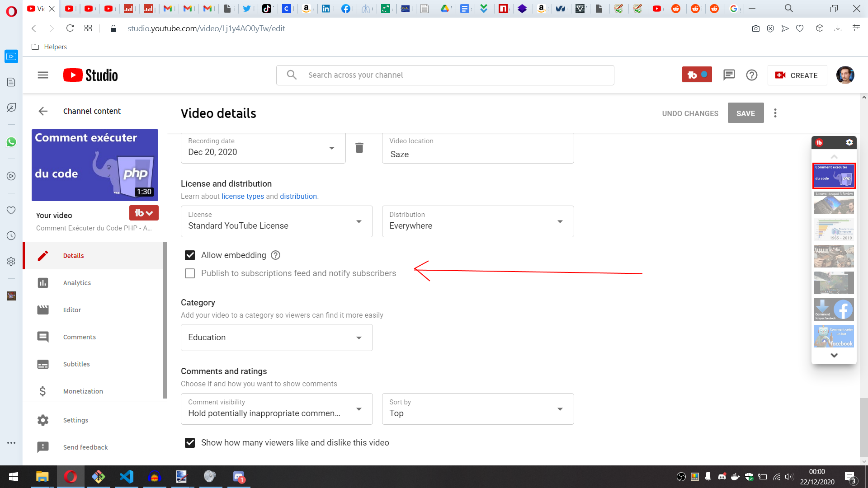Viewport: 868px width, 488px height.
Task: Select the Lenovo Ideapad review thumbnail
Action: pyautogui.click(x=834, y=203)
